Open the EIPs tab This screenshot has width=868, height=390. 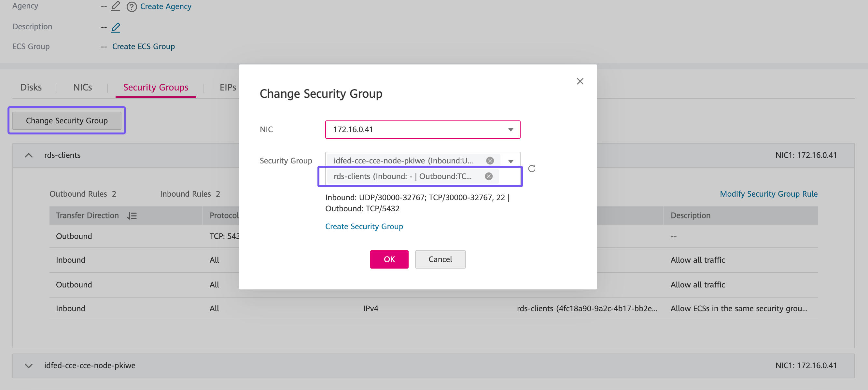(228, 88)
